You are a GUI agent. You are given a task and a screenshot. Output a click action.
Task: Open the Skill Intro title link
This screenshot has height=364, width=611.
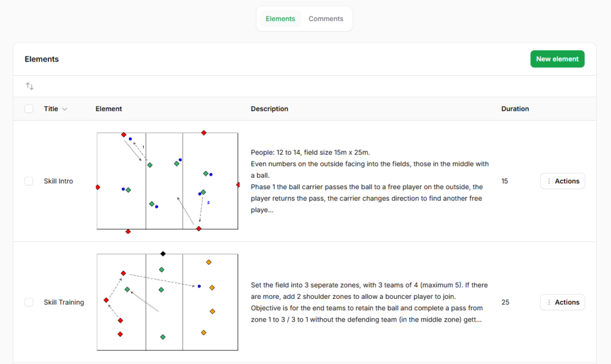pos(58,181)
